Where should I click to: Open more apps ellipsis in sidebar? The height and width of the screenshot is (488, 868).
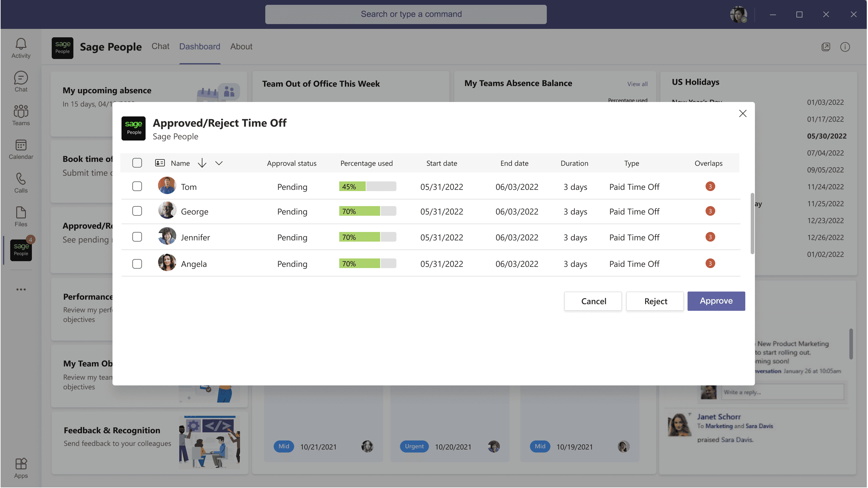(x=21, y=289)
